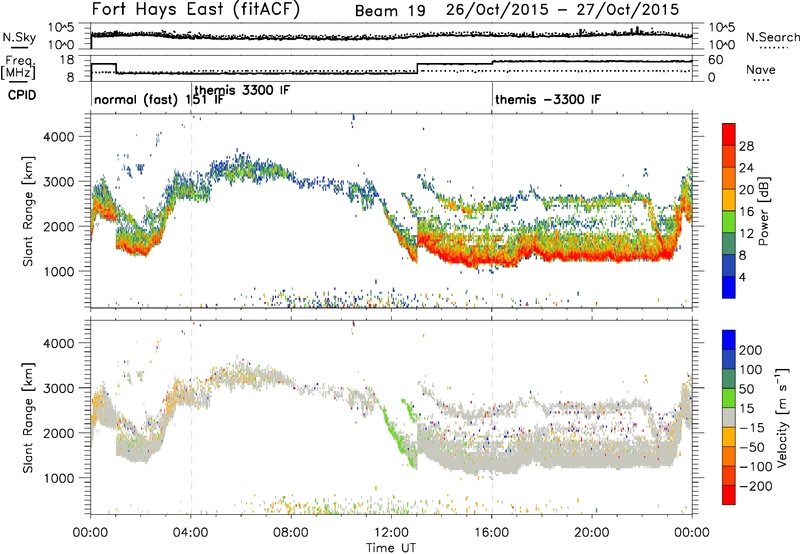This screenshot has width=800, height=554.
Task: Click the "-100" label on Velocity color bar
Action: coord(755,467)
